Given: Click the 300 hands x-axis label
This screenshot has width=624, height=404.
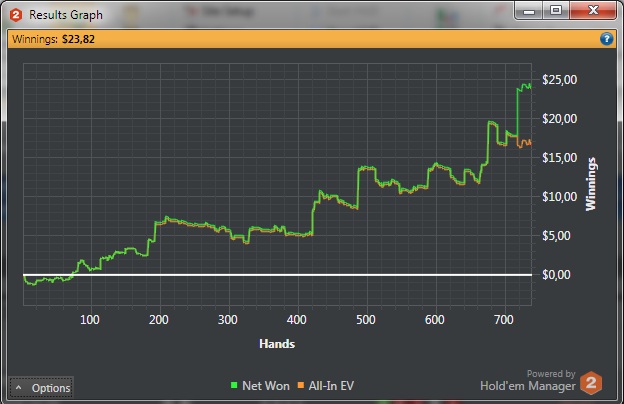Looking at the screenshot, I should [x=228, y=320].
